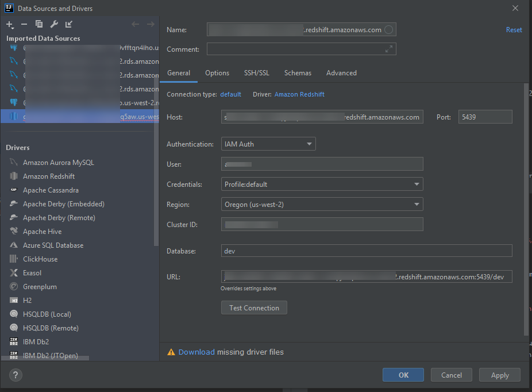Click the Test Connection button

(254, 308)
